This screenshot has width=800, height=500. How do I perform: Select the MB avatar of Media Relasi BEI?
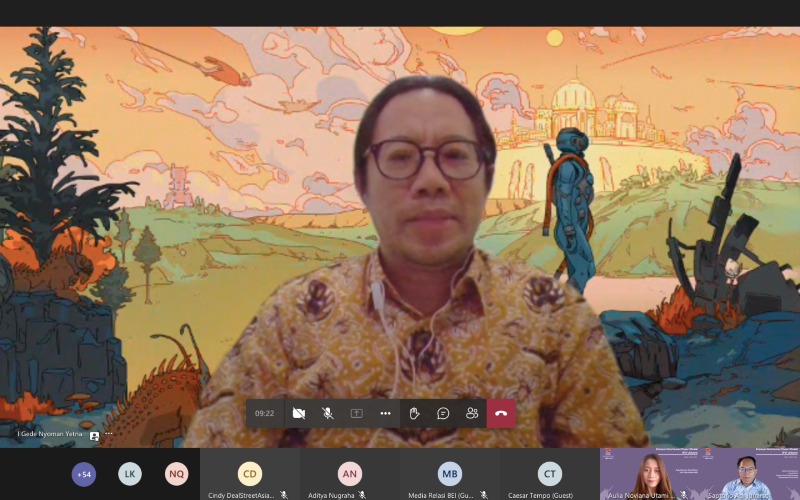tap(450, 474)
